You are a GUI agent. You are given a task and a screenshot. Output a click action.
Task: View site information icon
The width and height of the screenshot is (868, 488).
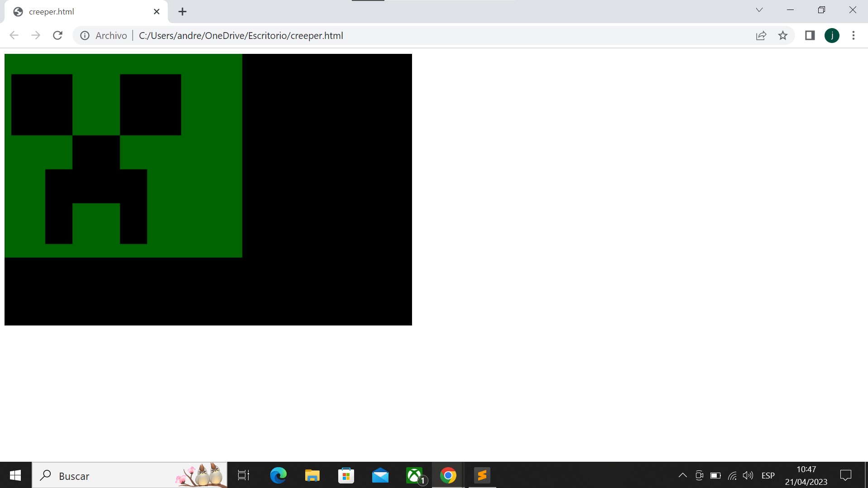[x=85, y=35]
